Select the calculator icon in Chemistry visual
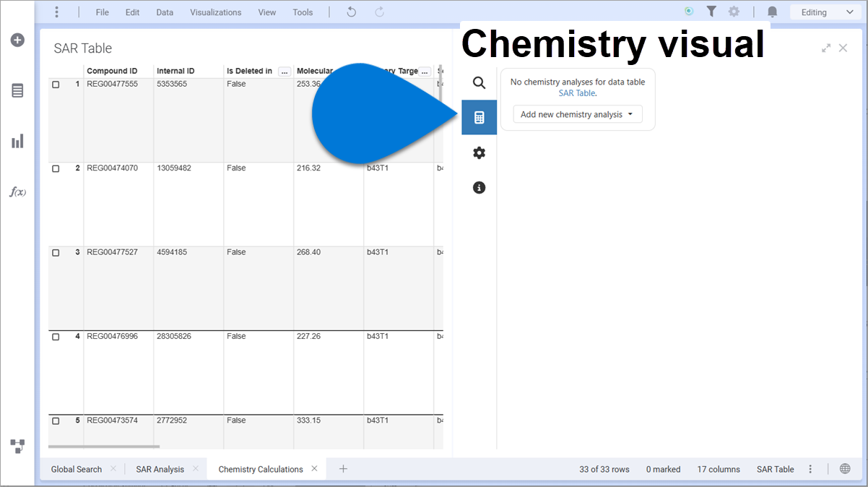868x487 pixels. click(479, 117)
